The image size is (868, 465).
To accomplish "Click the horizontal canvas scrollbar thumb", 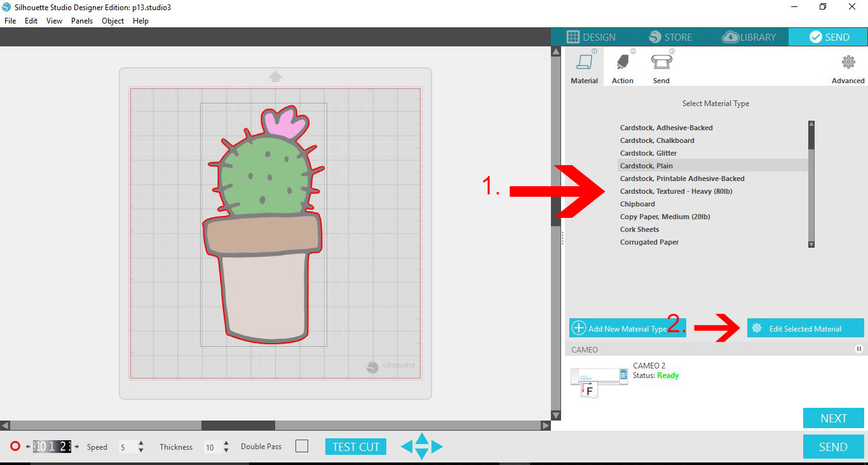I will point(238,425).
